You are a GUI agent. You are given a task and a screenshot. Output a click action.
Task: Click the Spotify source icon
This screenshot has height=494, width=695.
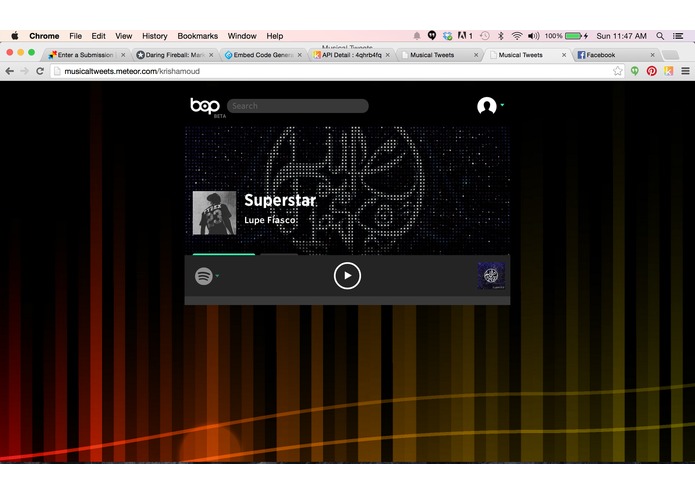click(203, 276)
